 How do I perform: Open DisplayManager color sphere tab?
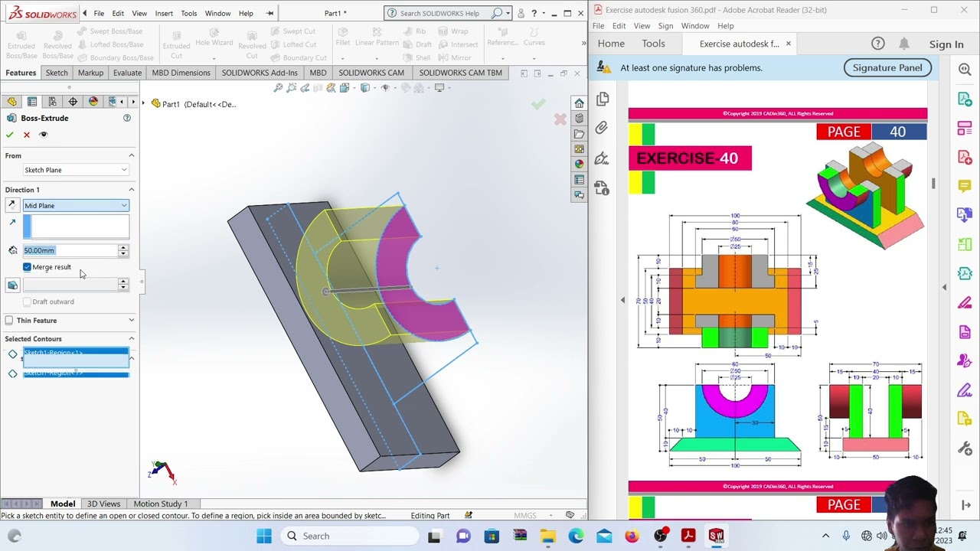point(93,102)
